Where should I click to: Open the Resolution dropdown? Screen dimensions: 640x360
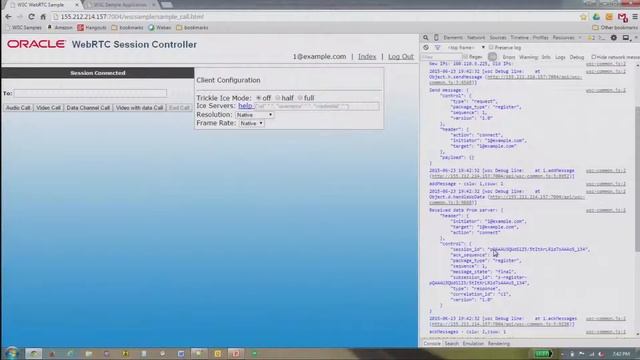(254, 115)
